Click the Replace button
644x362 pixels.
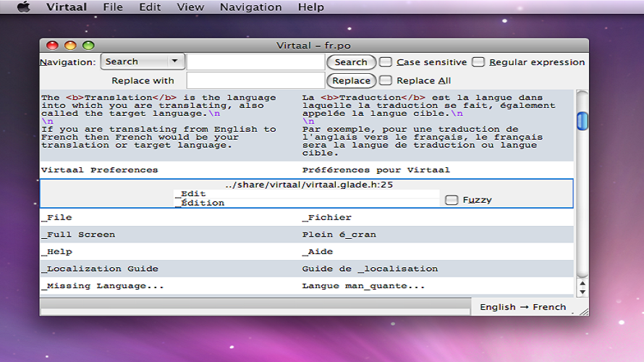click(351, 80)
